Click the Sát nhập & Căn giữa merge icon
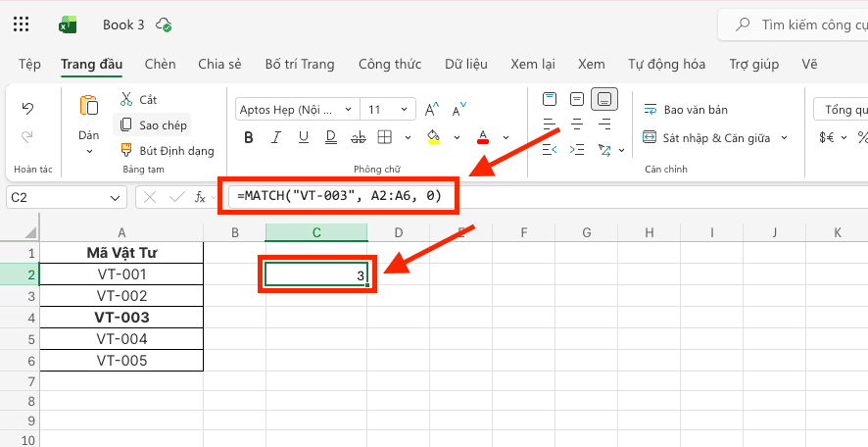Screen dimensions: 868x447 (650, 138)
